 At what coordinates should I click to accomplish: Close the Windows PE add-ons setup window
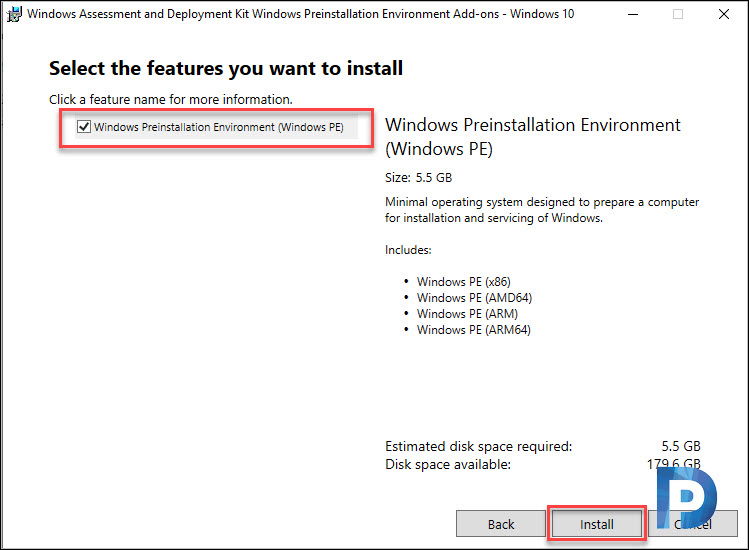coord(724,14)
